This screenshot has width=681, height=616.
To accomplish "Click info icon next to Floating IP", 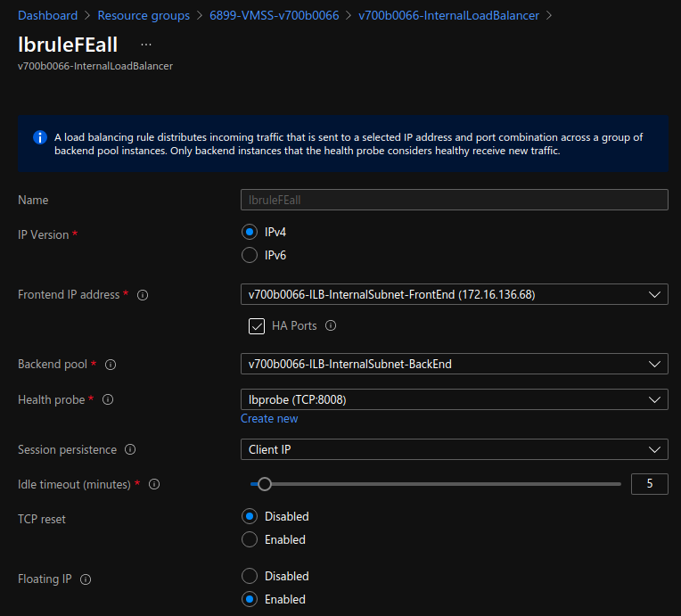I will click(x=86, y=579).
